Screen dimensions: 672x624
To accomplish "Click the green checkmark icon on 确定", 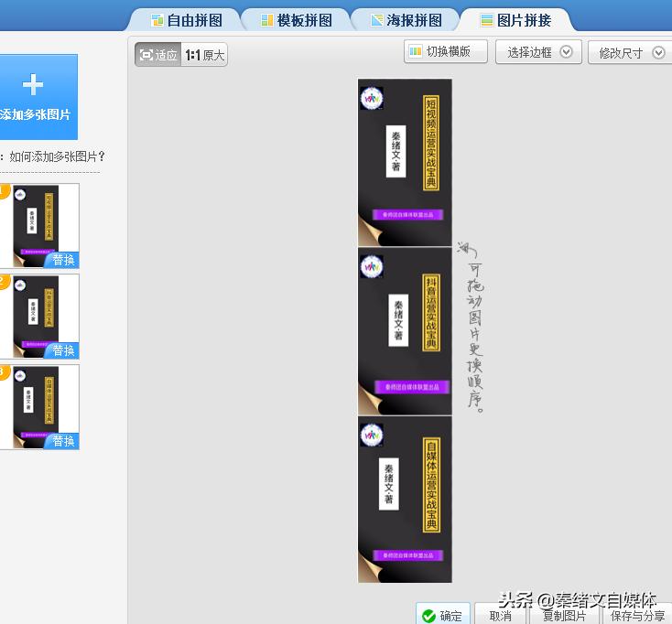I will pyautogui.click(x=428, y=616).
